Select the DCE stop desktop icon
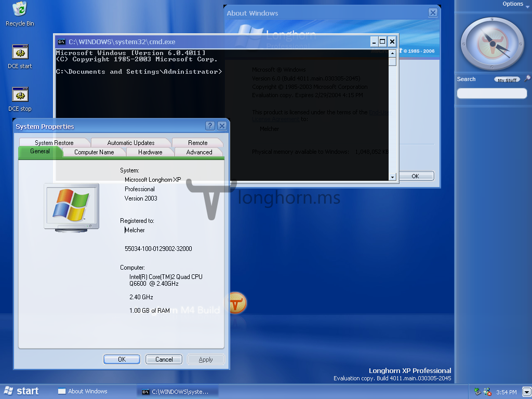532x399 pixels. 20,99
